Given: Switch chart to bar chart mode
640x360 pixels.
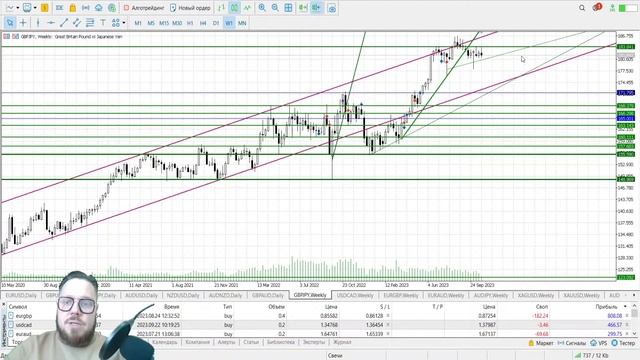Looking at the screenshot, I should (x=221, y=8).
